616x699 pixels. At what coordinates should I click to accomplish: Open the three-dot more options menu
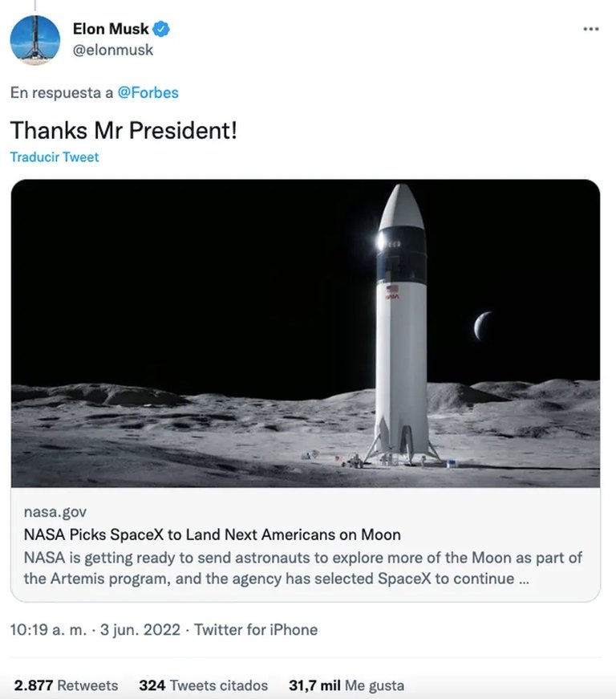coord(590,30)
